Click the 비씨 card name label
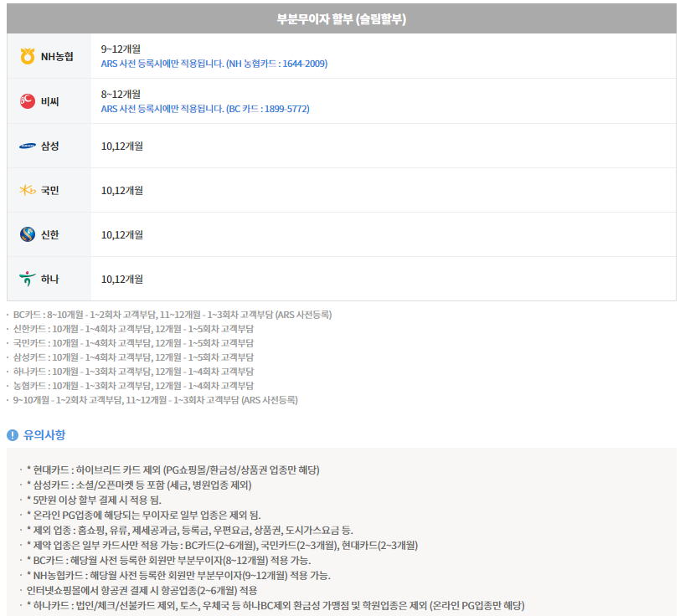This screenshot has height=616, width=680. point(50,101)
